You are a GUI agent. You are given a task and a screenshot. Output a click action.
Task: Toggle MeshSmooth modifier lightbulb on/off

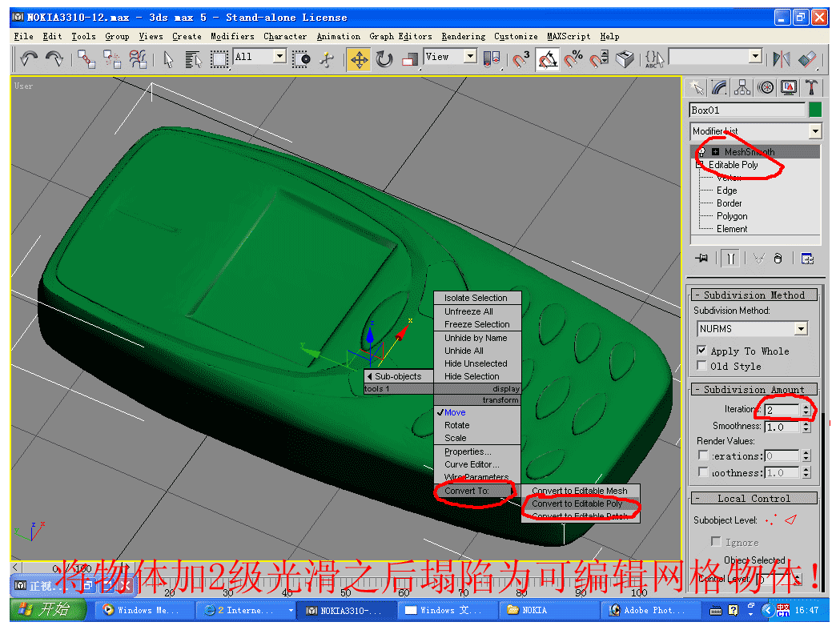point(701,152)
